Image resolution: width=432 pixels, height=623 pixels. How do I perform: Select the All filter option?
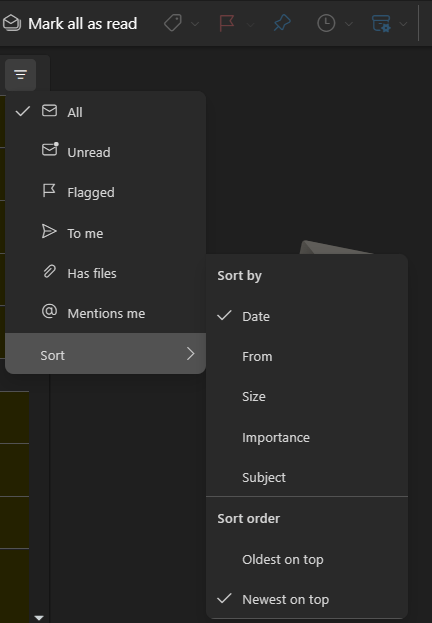point(105,112)
